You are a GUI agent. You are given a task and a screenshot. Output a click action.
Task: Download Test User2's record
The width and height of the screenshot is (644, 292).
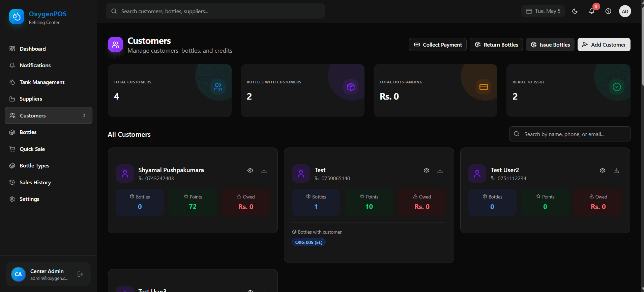(616, 170)
